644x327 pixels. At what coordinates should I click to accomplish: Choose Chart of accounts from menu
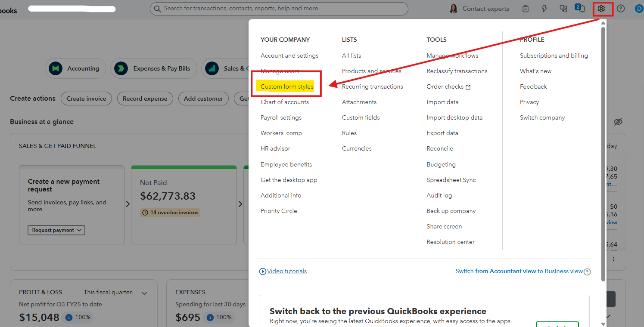coord(285,102)
